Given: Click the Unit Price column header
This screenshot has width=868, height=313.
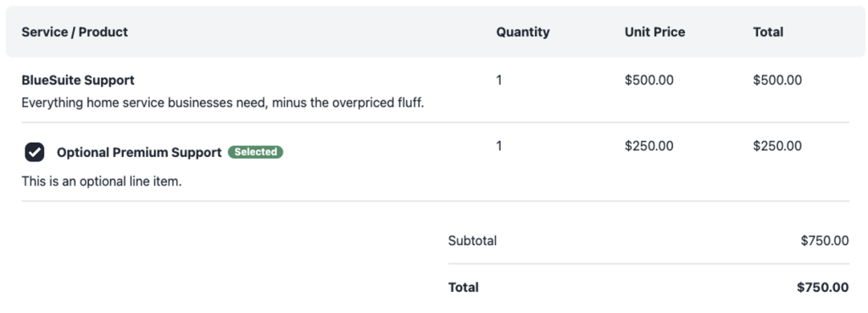Looking at the screenshot, I should coord(655,31).
